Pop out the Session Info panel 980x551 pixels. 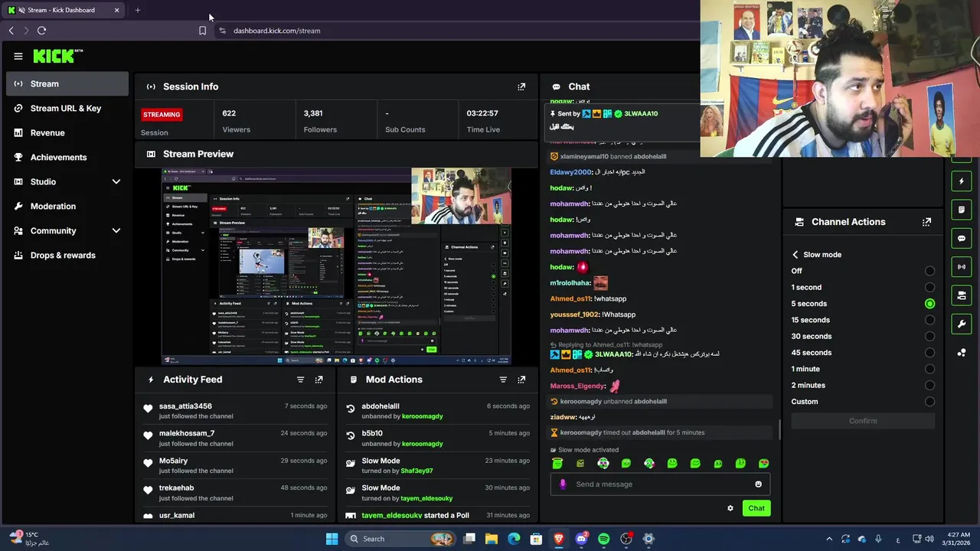coord(521,86)
